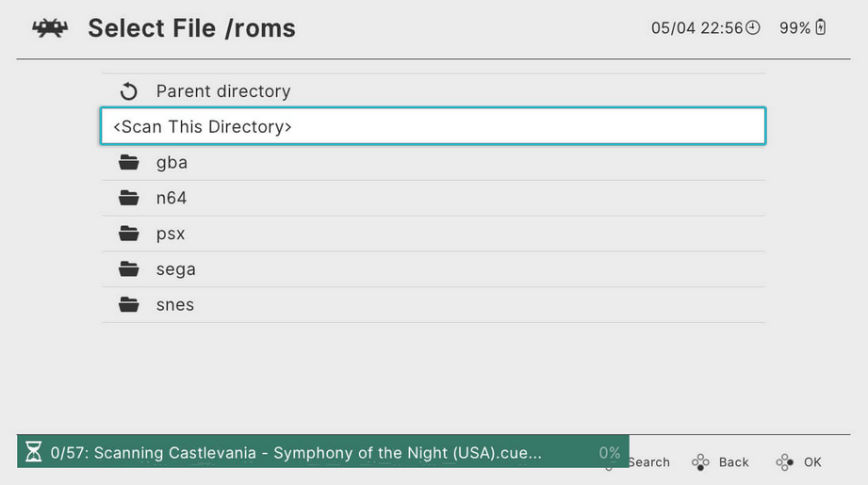Image resolution: width=868 pixels, height=485 pixels.
Task: Click the OK button hint
Action: point(799,461)
